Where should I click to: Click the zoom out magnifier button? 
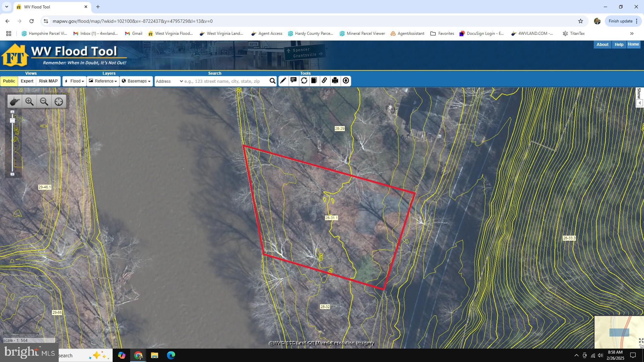pyautogui.click(x=44, y=102)
